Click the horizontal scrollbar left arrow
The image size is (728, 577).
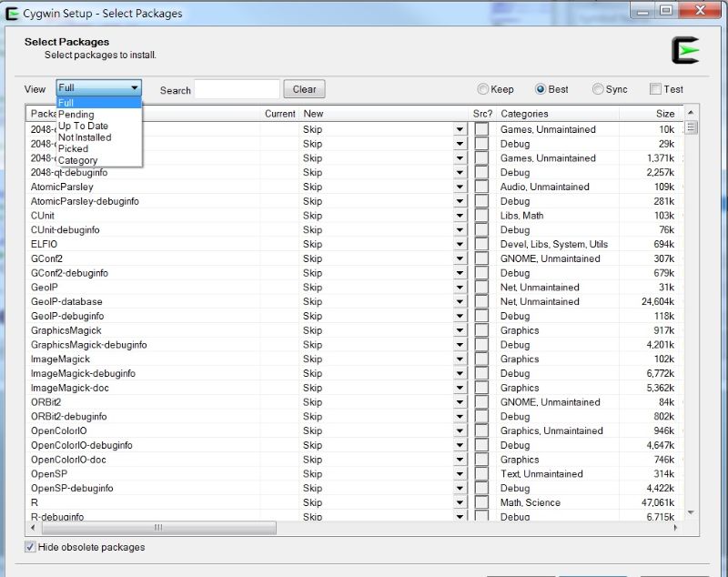point(33,527)
